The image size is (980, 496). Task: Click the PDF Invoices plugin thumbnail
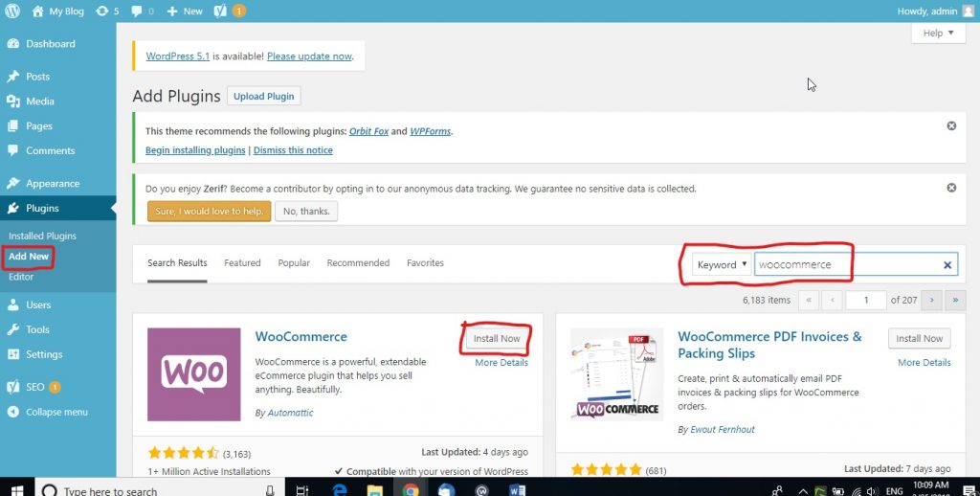[617, 374]
